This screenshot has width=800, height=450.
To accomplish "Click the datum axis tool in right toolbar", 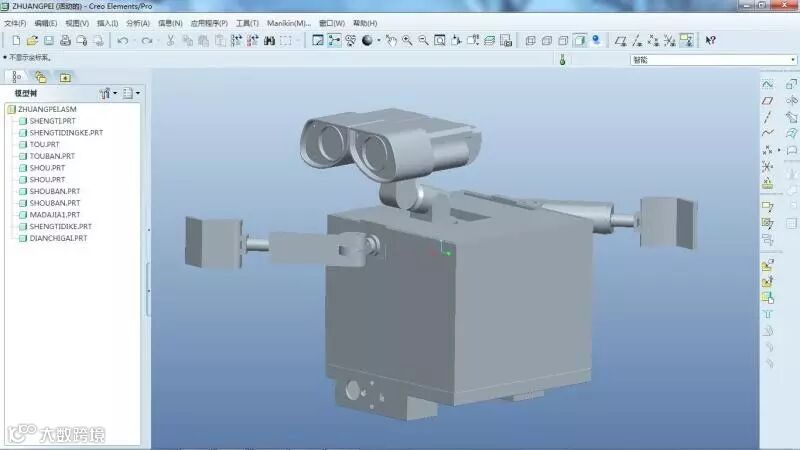I will click(x=767, y=117).
